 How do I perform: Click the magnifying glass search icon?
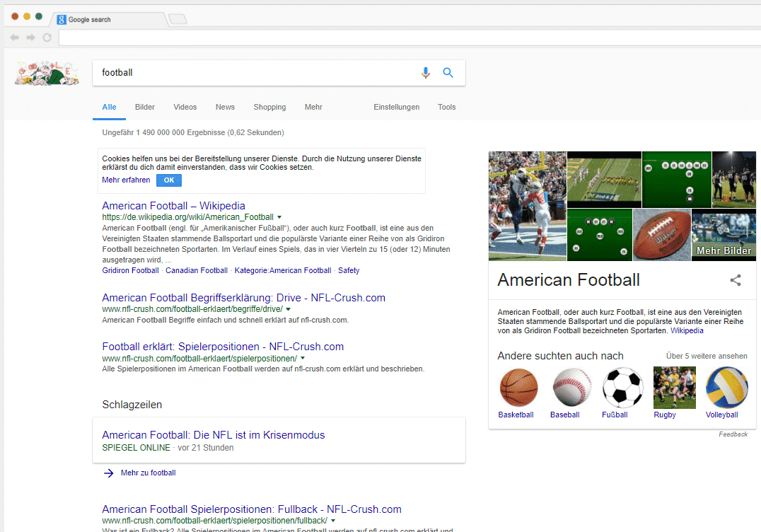[x=448, y=73]
